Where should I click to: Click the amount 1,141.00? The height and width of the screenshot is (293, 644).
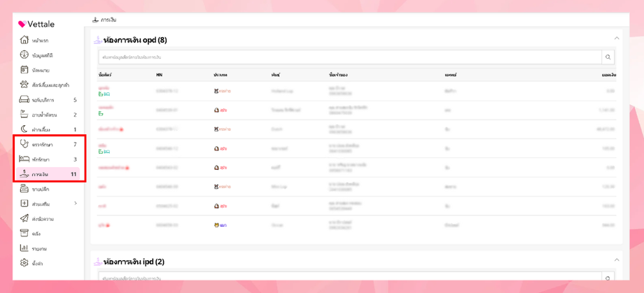(607, 110)
